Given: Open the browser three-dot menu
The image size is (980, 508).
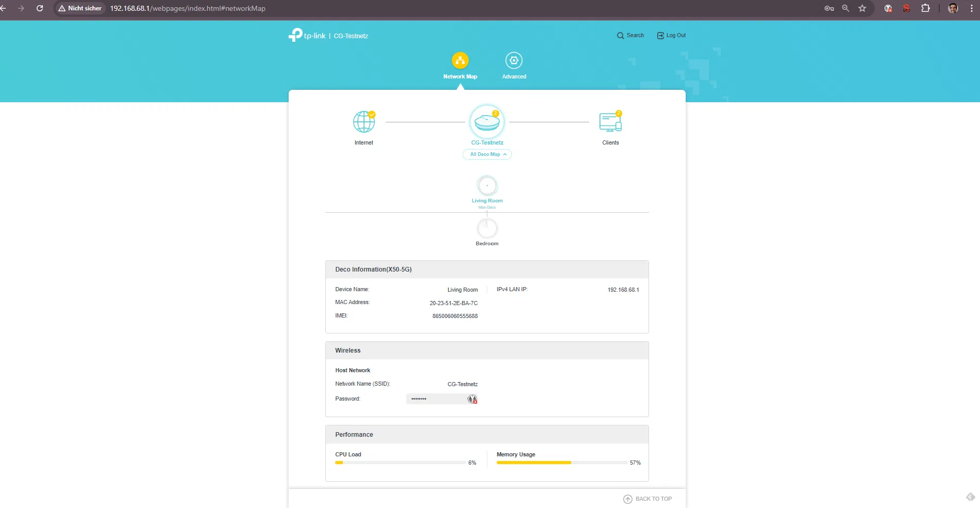Looking at the screenshot, I should tap(971, 8).
